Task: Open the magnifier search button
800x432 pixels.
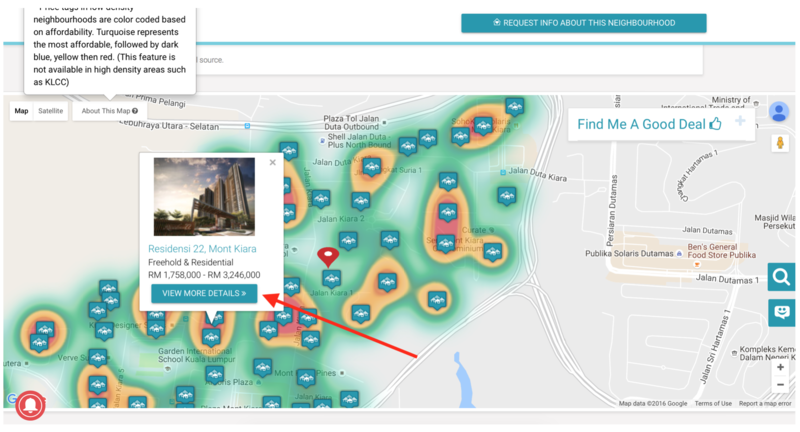Action: pyautogui.click(x=781, y=277)
